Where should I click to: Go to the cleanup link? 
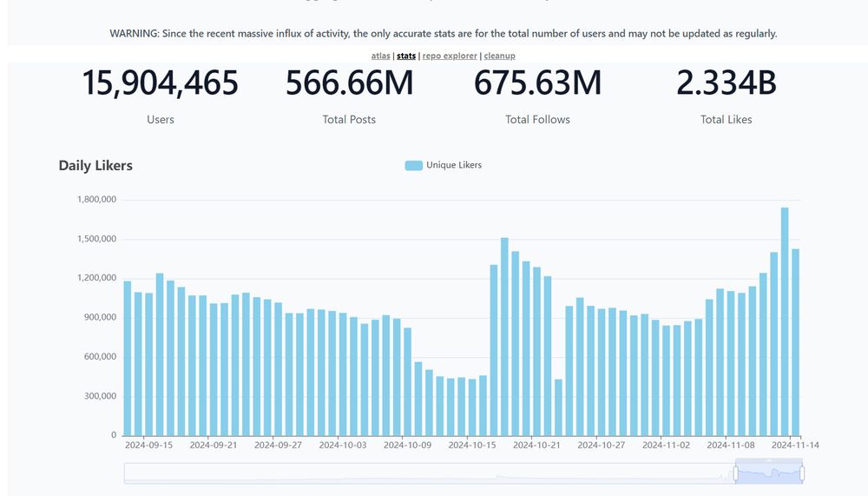[x=499, y=56]
